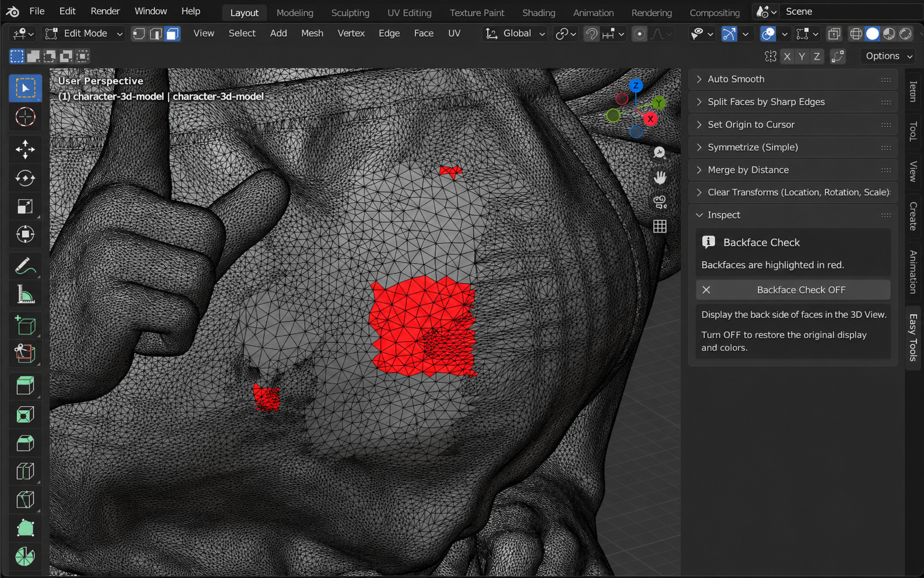Click the Scene name field

click(851, 12)
